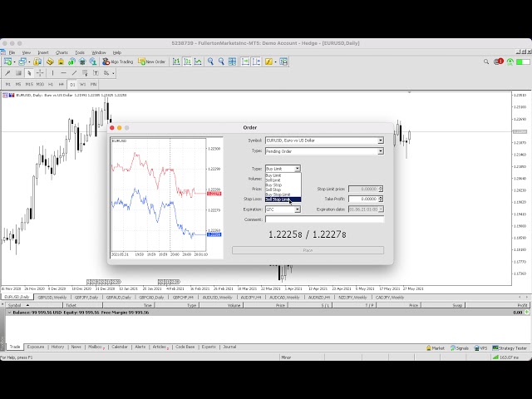The image size is (532, 399).
Task: Open the Insert menu
Action: click(x=43, y=52)
